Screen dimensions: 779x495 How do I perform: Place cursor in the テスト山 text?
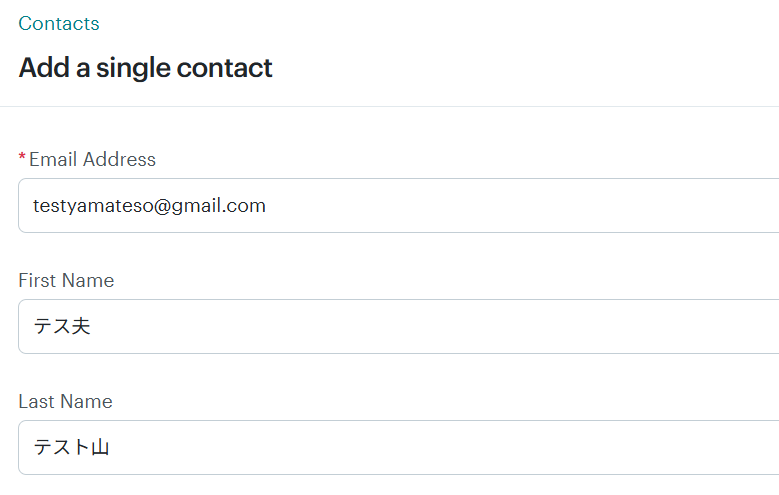71,447
